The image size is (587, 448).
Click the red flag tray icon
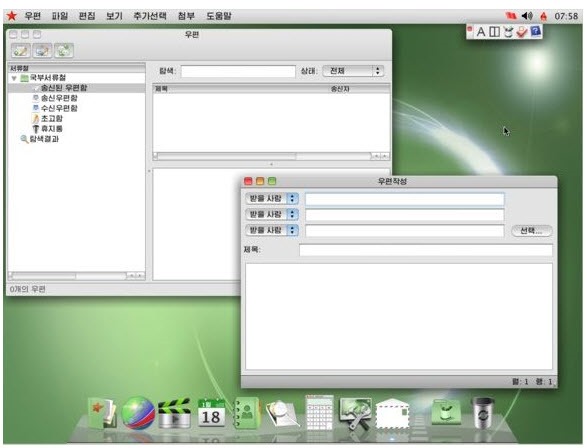point(511,16)
